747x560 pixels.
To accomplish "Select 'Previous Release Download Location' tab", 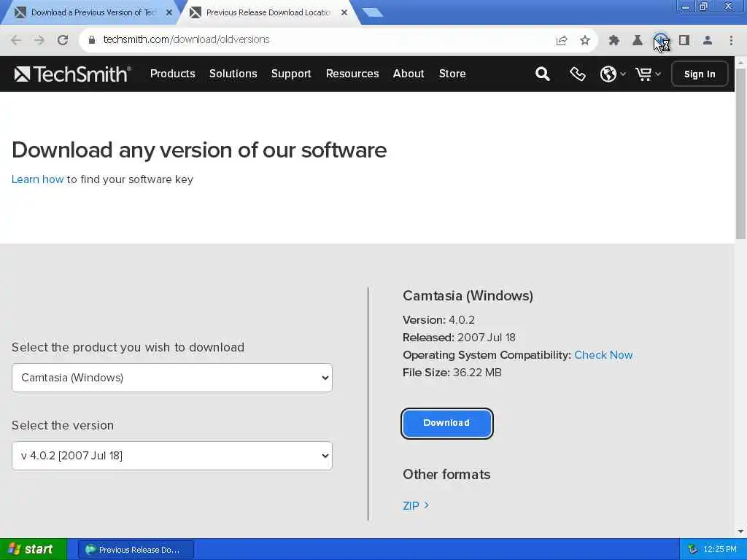I will (x=268, y=13).
